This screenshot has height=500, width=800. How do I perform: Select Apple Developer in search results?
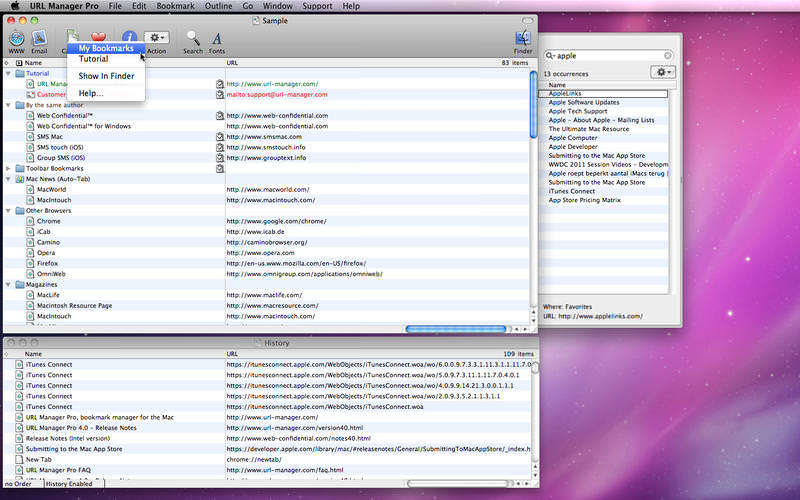point(573,147)
